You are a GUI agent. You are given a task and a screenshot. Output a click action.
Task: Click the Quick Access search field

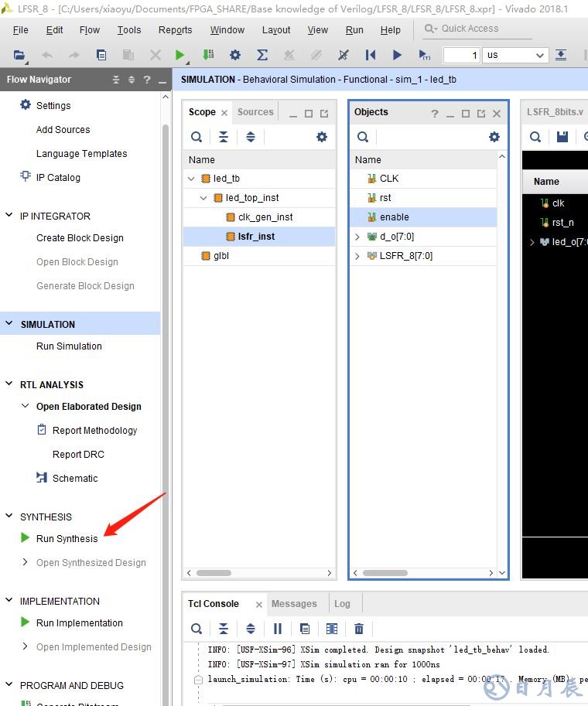(477, 29)
